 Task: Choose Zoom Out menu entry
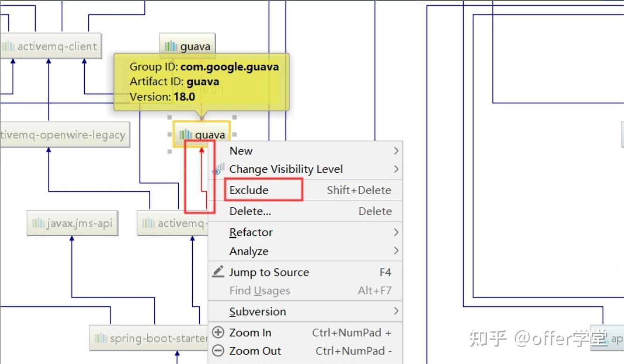pos(305,351)
